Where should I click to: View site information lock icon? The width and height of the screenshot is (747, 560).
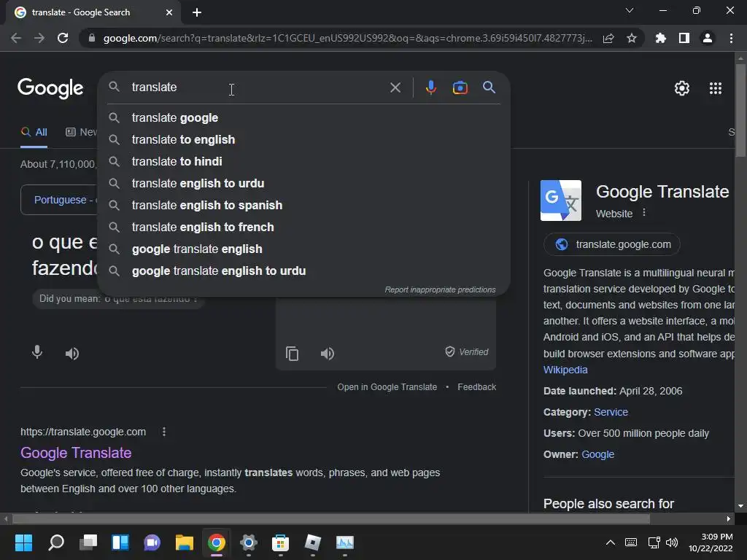(x=92, y=38)
